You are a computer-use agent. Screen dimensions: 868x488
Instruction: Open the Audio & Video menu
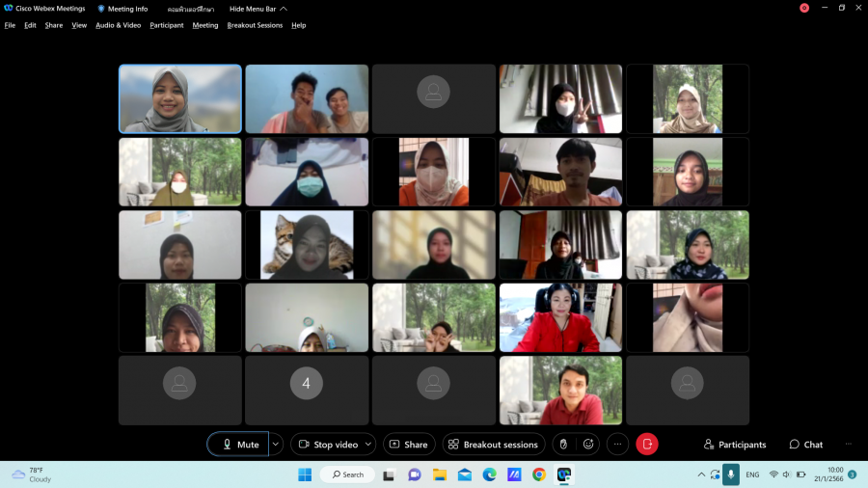point(118,25)
